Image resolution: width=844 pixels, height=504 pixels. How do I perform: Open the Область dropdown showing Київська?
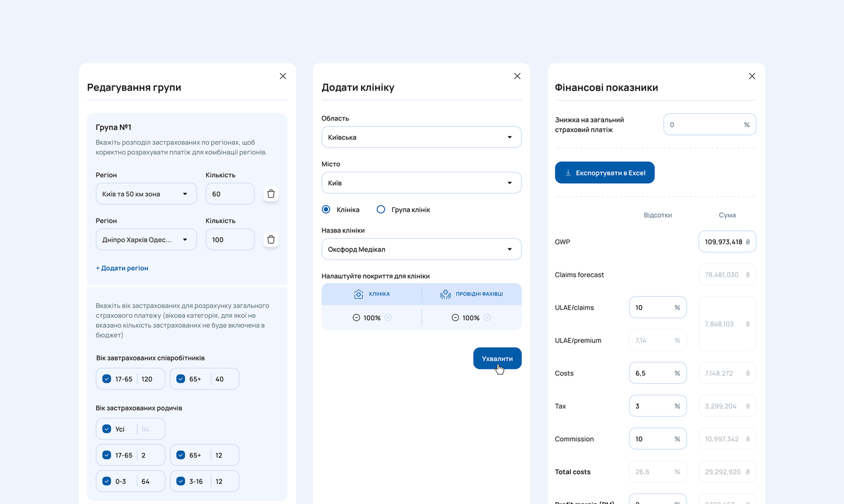point(421,137)
